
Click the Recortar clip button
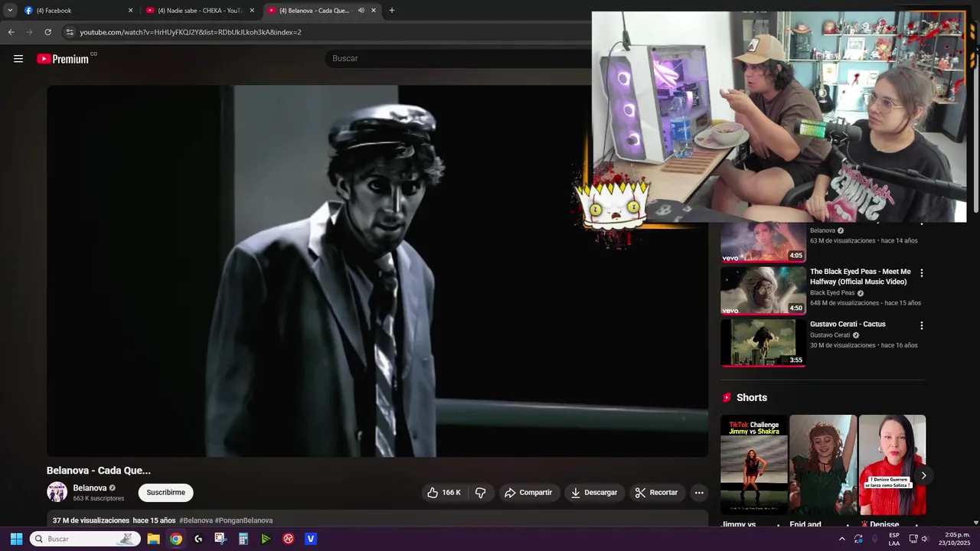657,493
